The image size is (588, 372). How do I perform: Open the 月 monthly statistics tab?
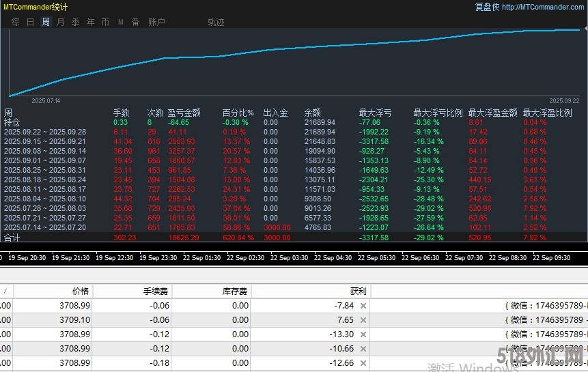pos(60,22)
